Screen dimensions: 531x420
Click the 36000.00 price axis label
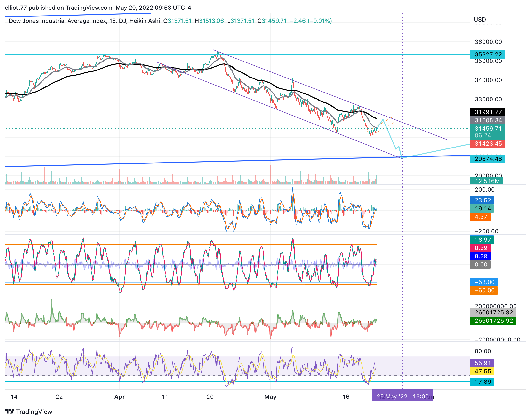[488, 42]
